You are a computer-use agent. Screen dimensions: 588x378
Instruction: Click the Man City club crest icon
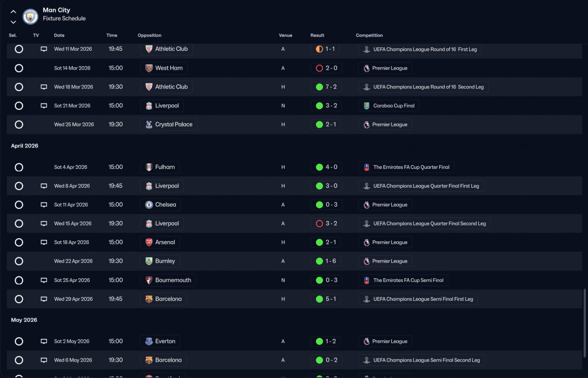tap(30, 17)
